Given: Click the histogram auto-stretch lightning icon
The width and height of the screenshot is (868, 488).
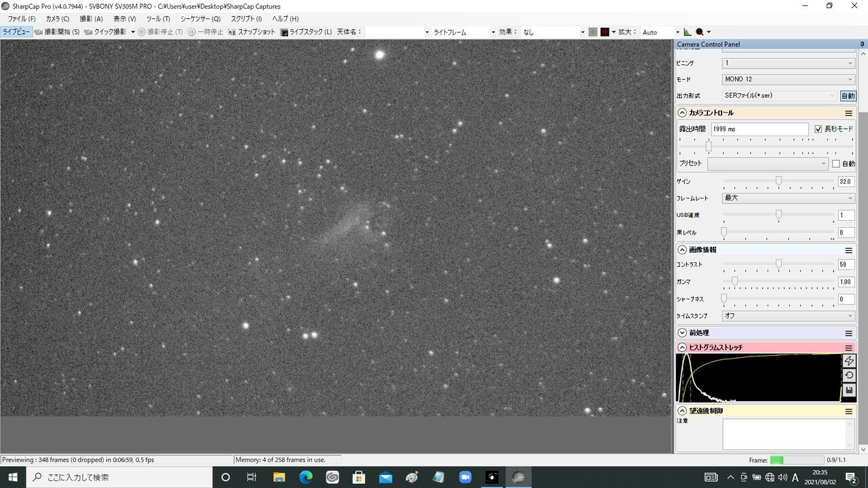Looking at the screenshot, I should [849, 361].
